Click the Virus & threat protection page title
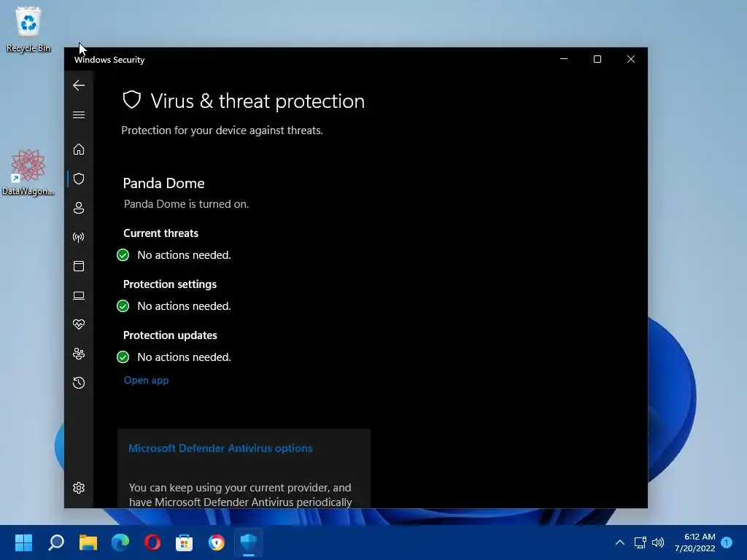 [x=258, y=101]
